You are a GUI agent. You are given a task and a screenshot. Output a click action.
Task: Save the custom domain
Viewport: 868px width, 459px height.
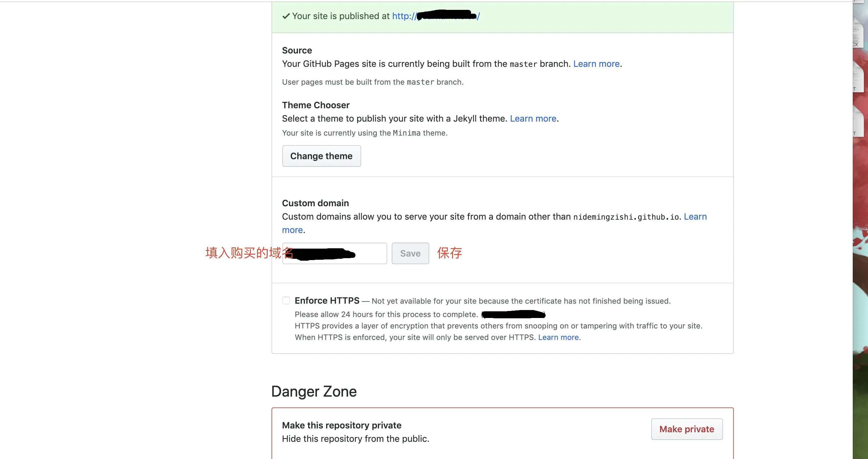[x=410, y=253]
